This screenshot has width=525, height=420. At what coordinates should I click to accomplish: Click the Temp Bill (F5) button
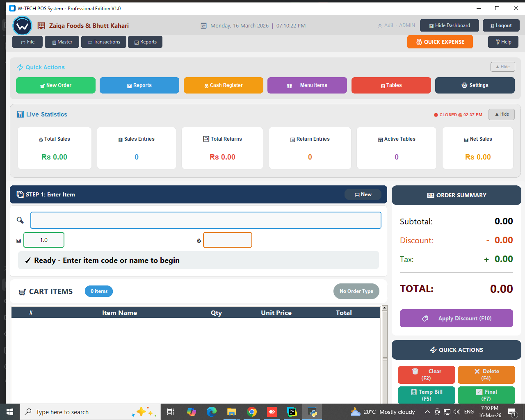(427, 395)
